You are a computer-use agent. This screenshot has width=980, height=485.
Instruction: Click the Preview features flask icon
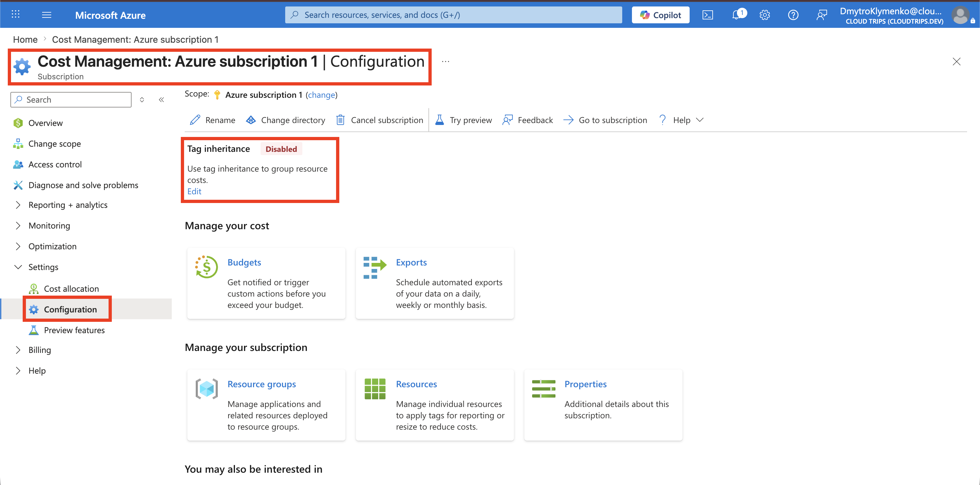tap(33, 330)
